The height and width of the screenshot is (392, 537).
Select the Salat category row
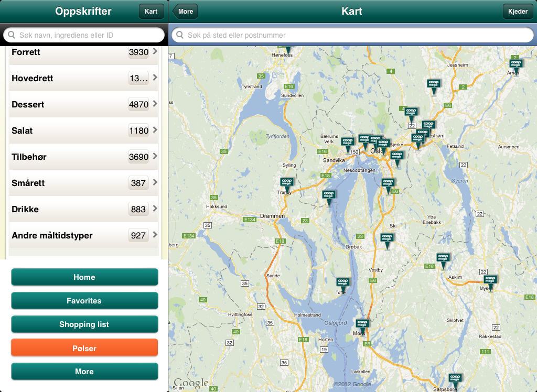(83, 130)
